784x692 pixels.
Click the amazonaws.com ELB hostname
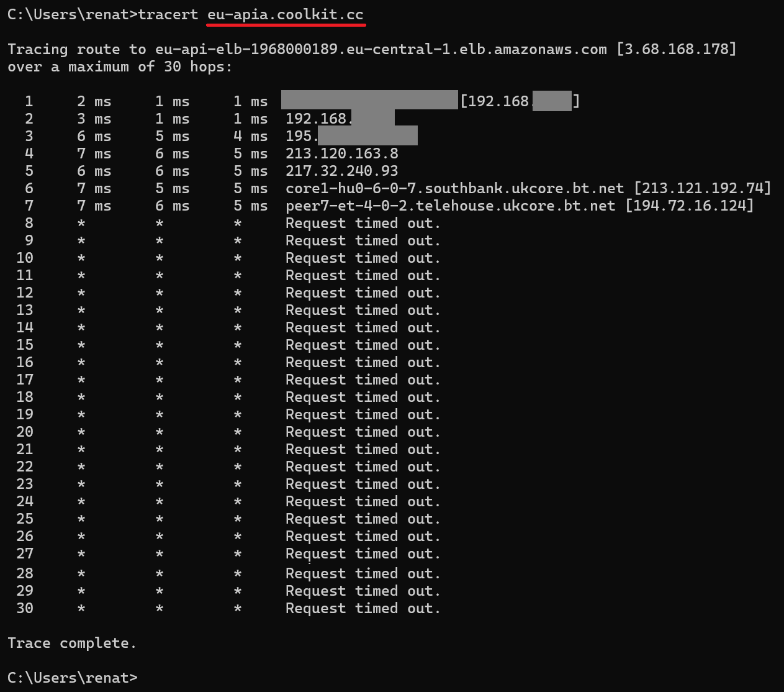[381, 50]
